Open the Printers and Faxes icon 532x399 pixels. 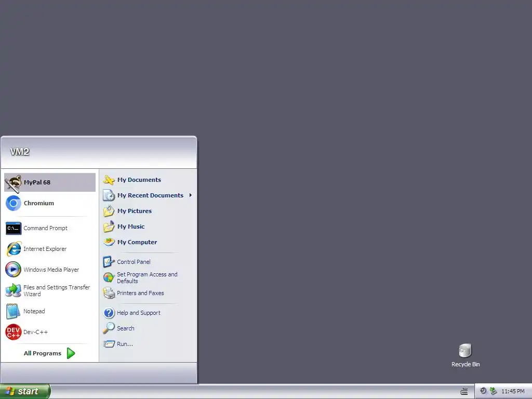tap(109, 293)
